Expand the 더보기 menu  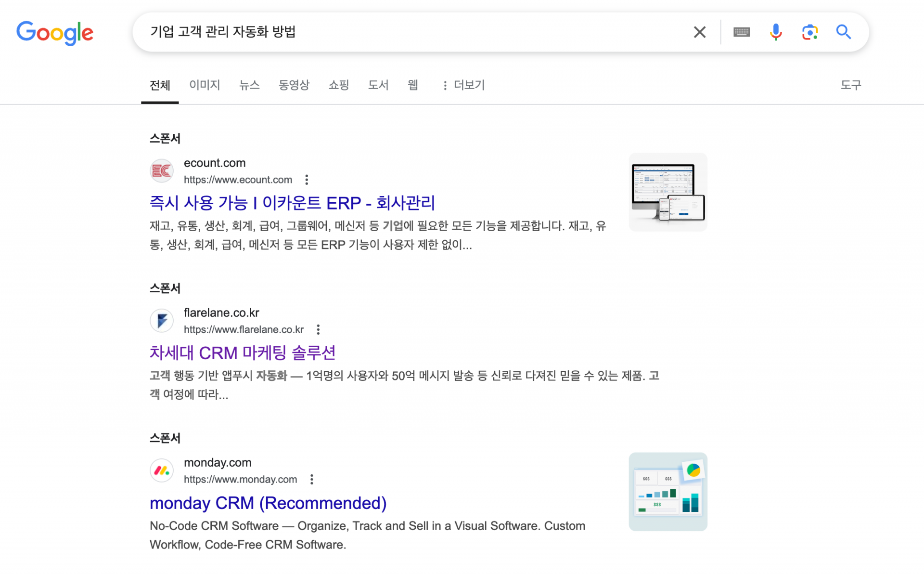pyautogui.click(x=463, y=85)
